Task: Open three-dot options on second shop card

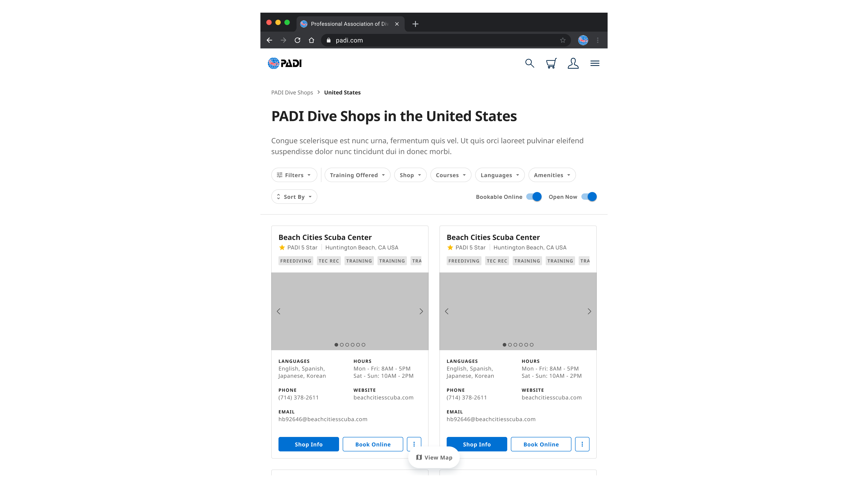Action: pos(582,444)
